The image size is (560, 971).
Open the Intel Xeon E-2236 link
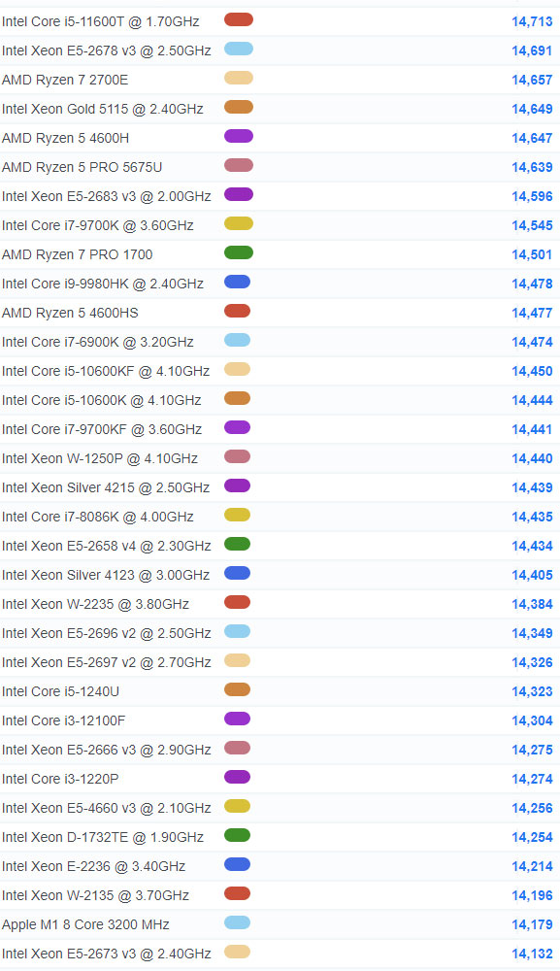coord(93,866)
